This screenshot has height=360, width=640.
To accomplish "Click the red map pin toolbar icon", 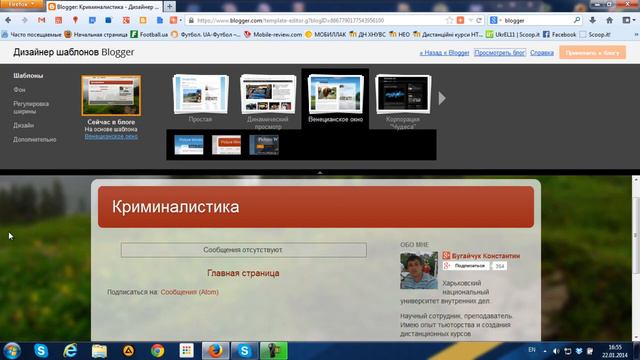I will [75, 20].
